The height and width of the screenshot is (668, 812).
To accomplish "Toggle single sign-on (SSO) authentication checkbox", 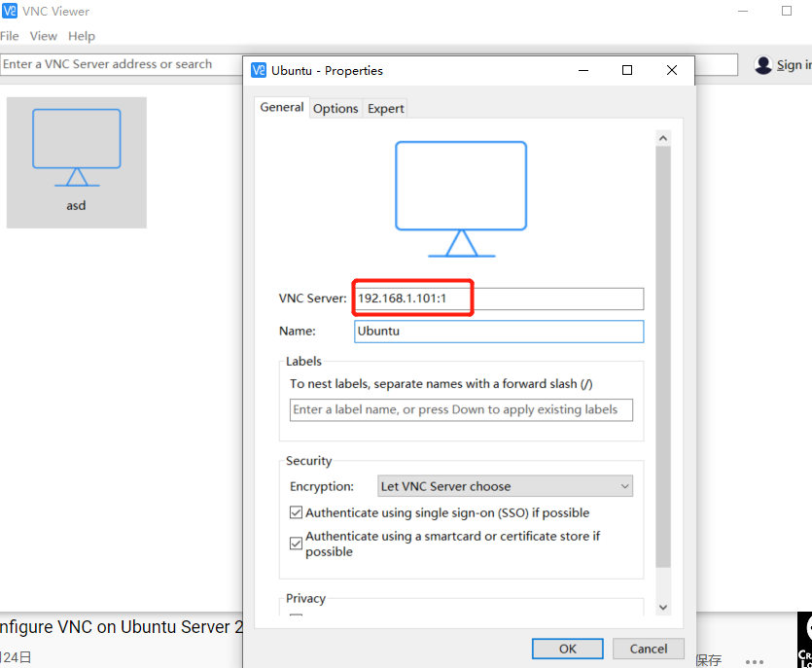I will click(x=296, y=512).
